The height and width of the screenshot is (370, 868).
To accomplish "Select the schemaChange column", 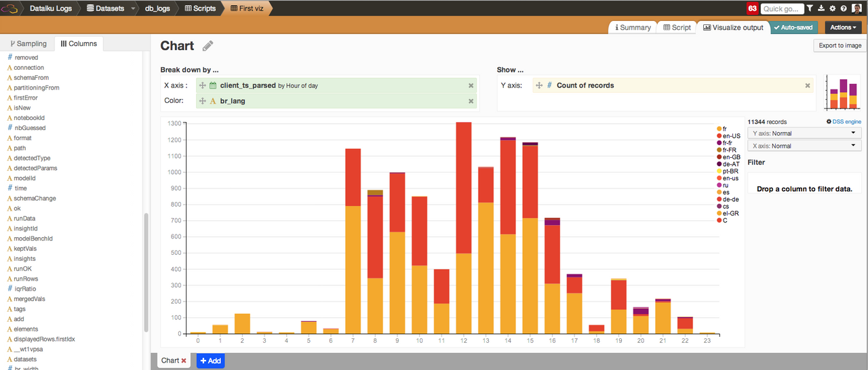I will (x=35, y=199).
